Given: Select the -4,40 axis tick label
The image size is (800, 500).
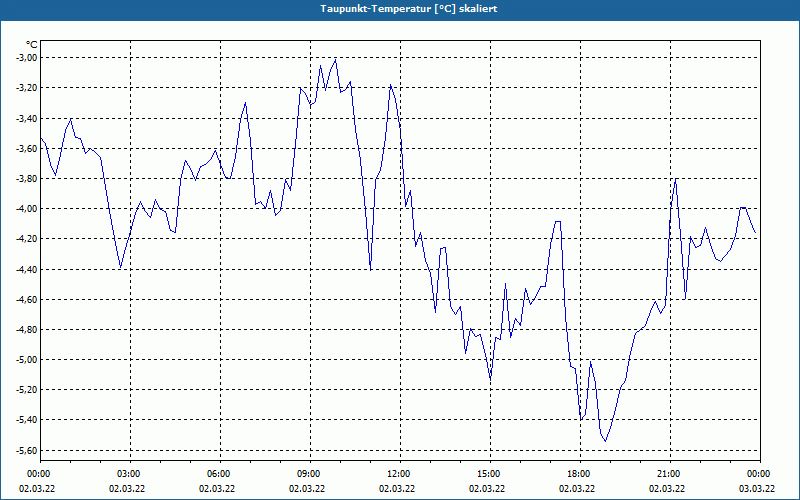Looking at the screenshot, I should pos(27,269).
